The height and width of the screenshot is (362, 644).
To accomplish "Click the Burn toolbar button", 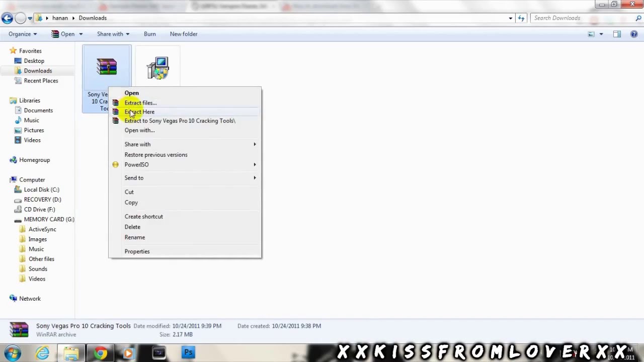I will pyautogui.click(x=149, y=34).
